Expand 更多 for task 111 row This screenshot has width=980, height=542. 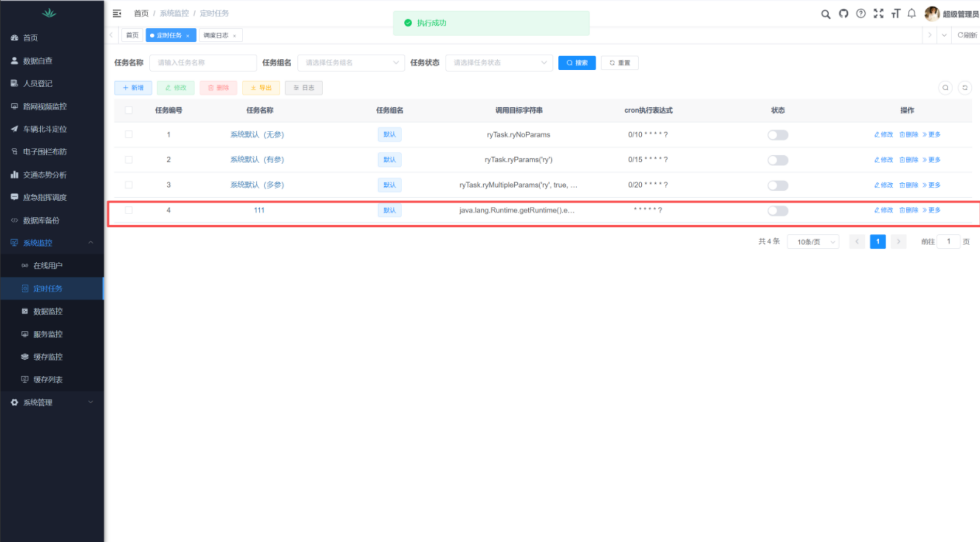pyautogui.click(x=931, y=210)
